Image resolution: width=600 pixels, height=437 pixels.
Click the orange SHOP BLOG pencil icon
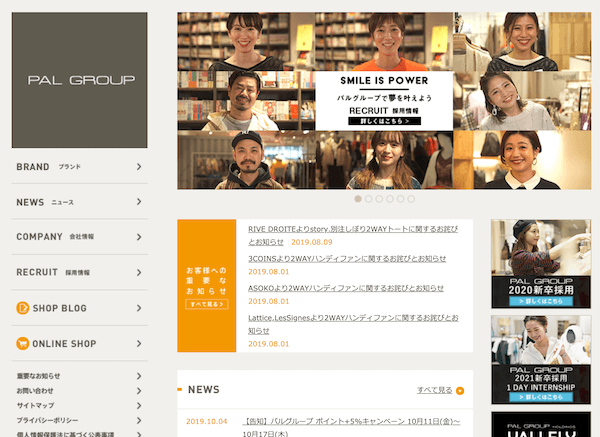pyautogui.click(x=23, y=308)
